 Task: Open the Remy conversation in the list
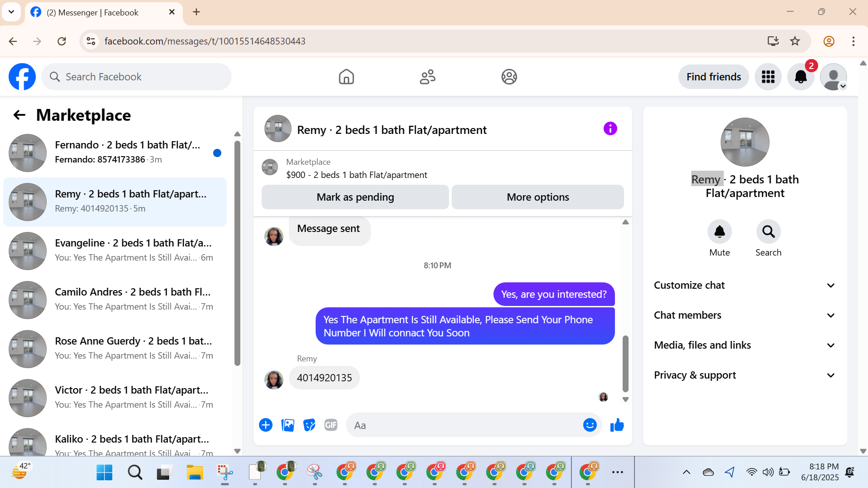(x=115, y=202)
